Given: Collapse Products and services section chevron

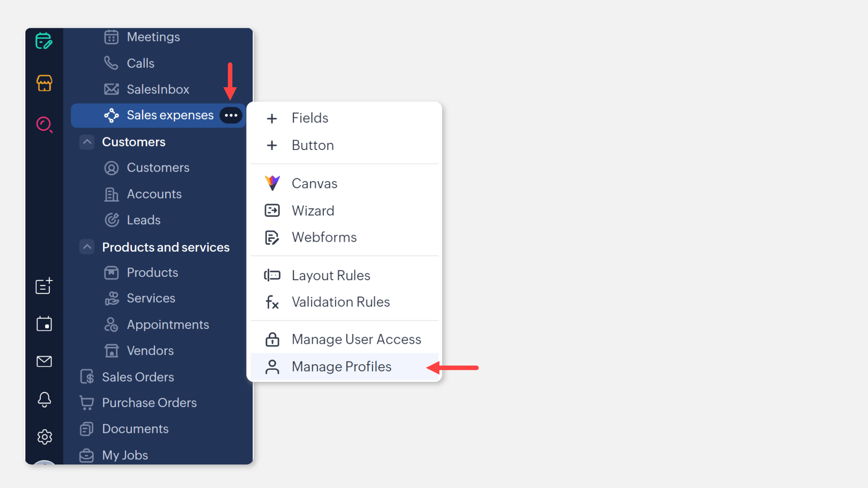Looking at the screenshot, I should tap(87, 247).
